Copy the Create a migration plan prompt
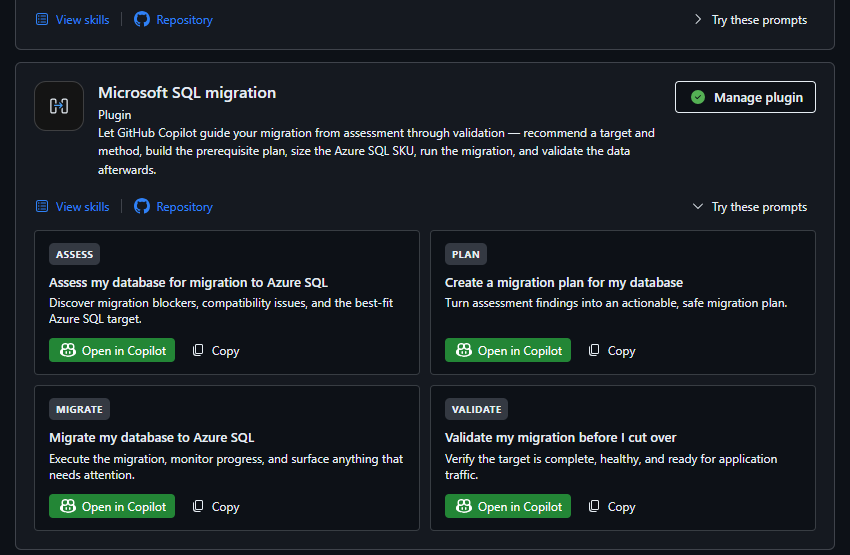The width and height of the screenshot is (850, 555). pyautogui.click(x=612, y=351)
